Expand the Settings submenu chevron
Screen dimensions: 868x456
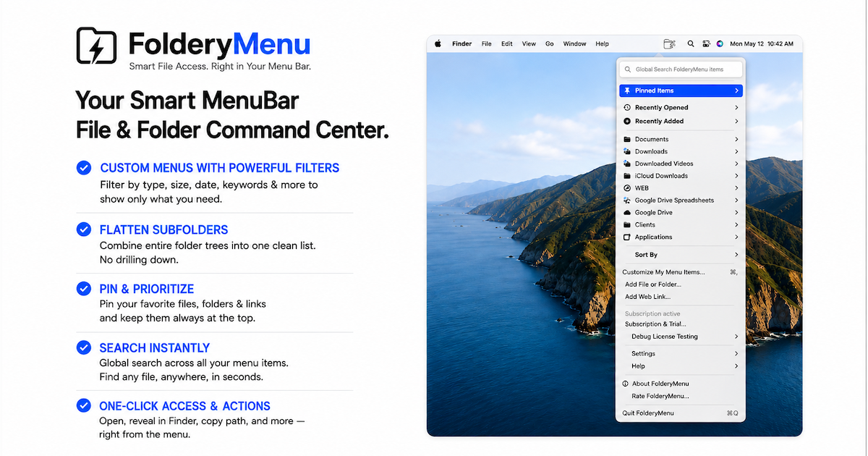(736, 353)
